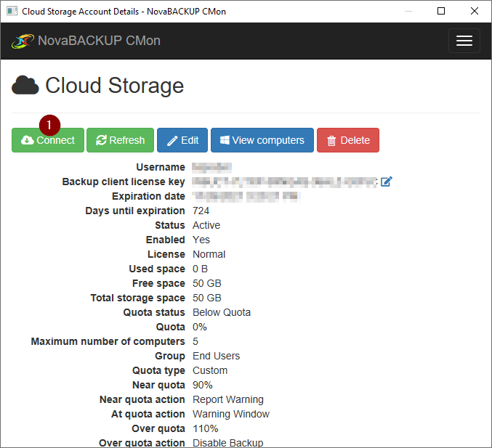Click the blurred username value
This screenshot has width=492, height=448.
click(x=211, y=168)
